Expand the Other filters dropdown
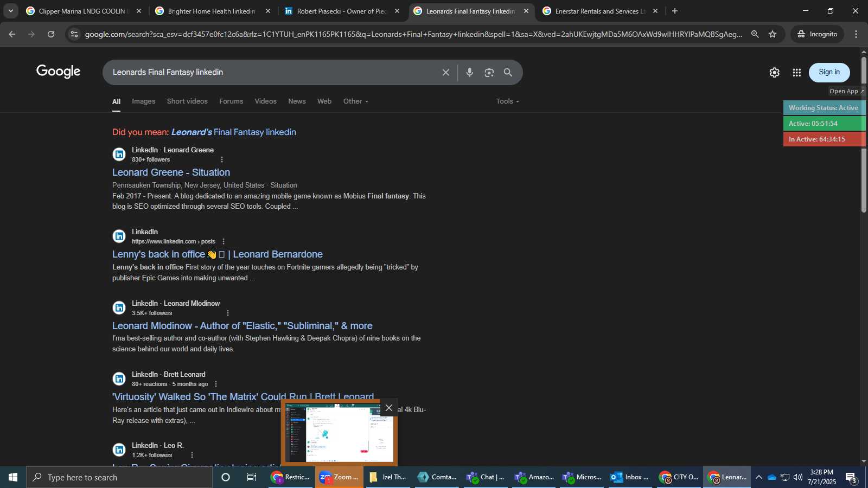This screenshot has width=868, height=488. click(x=356, y=101)
